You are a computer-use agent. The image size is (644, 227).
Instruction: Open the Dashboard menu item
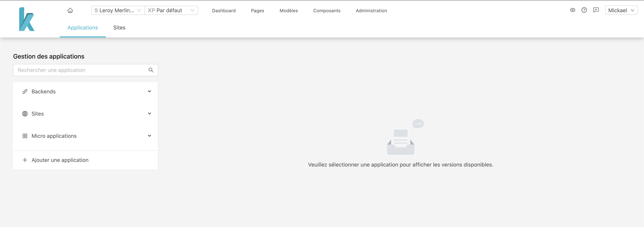[224, 10]
